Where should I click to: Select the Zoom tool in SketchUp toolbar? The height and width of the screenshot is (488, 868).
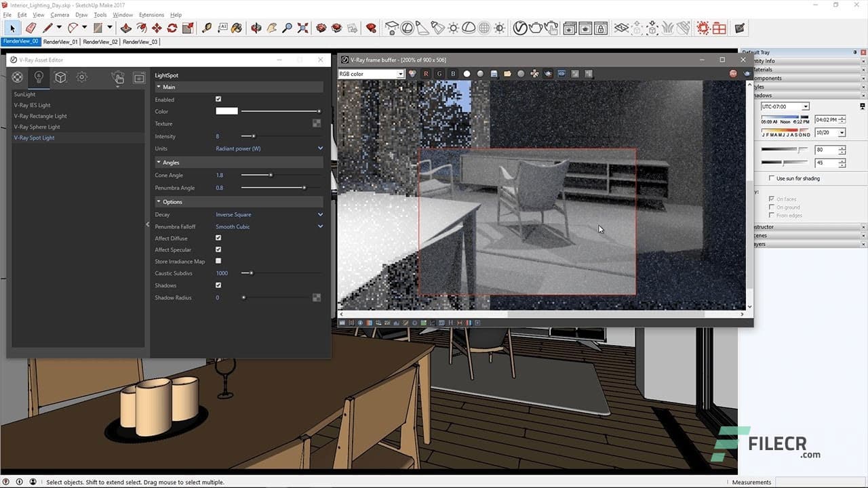[x=288, y=28]
